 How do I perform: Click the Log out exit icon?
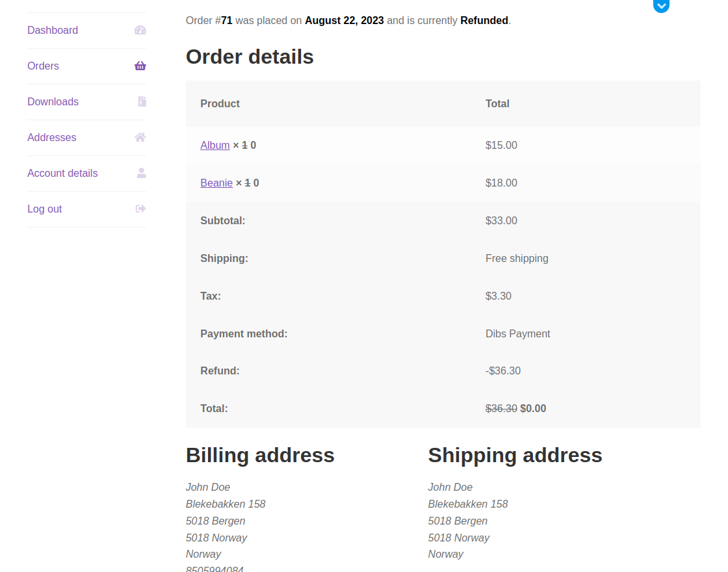pyautogui.click(x=140, y=209)
